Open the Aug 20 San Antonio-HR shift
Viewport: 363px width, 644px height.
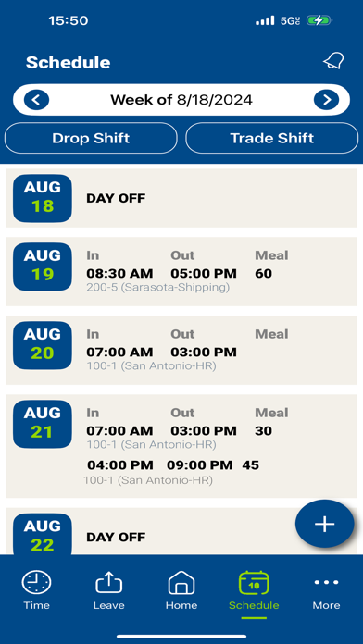pos(181,351)
